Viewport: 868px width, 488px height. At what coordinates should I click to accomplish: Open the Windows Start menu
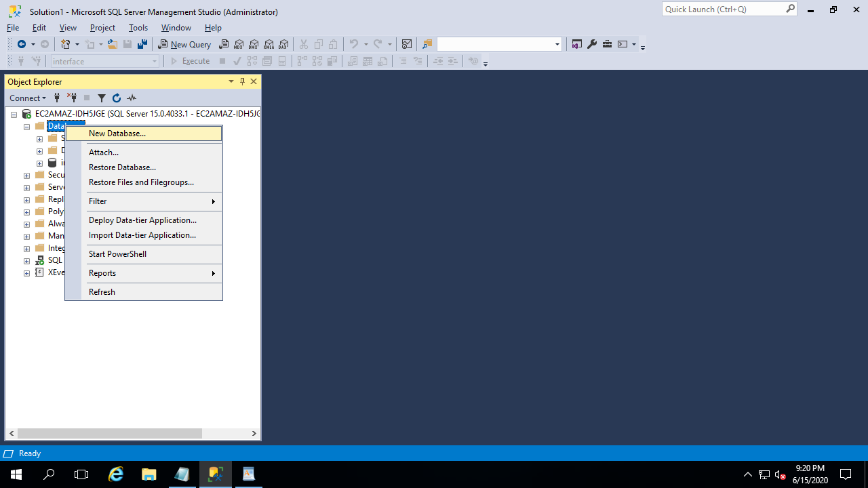(16, 474)
